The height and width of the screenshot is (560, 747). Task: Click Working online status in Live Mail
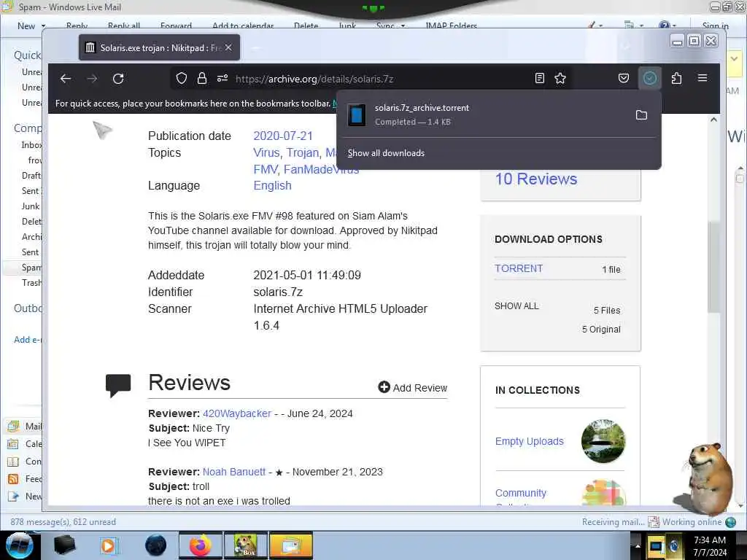click(x=692, y=522)
